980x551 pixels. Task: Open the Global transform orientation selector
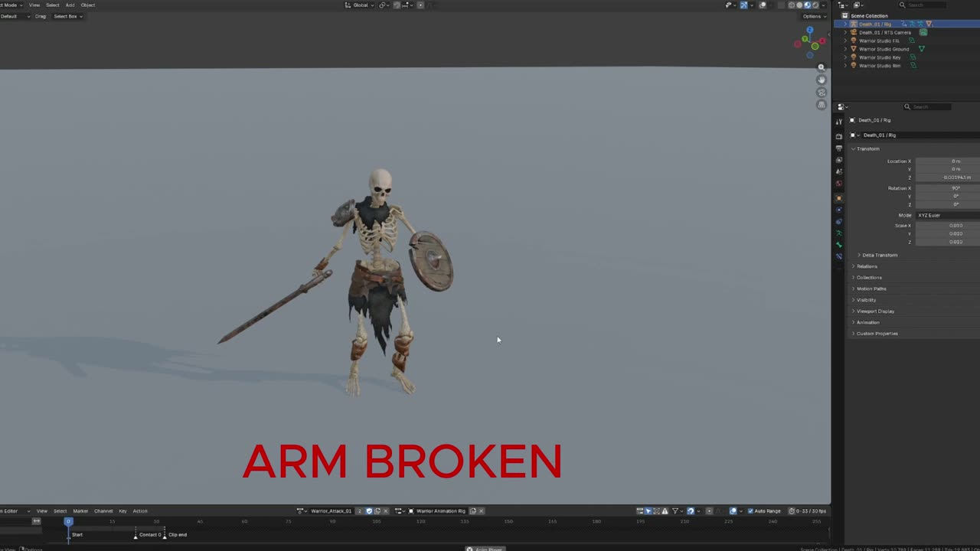[x=360, y=5]
